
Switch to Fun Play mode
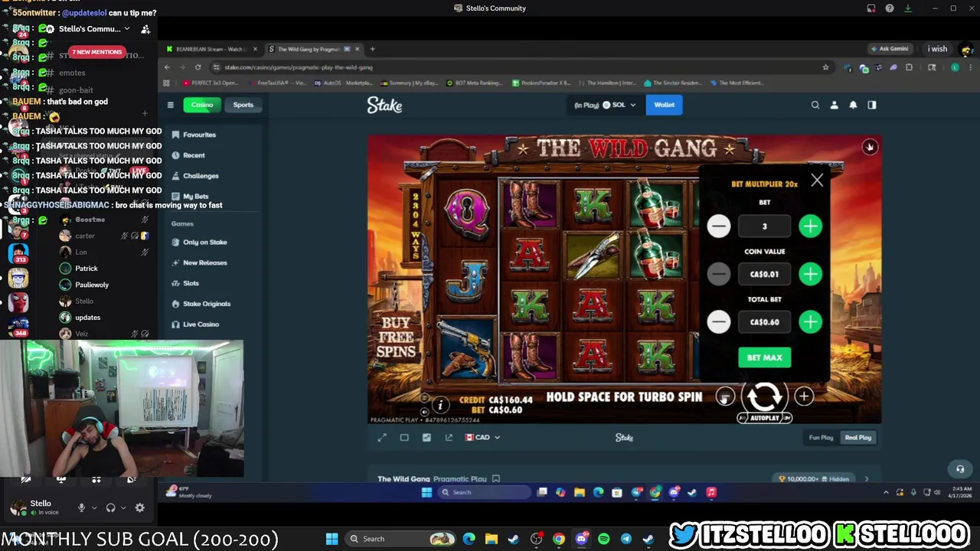821,438
